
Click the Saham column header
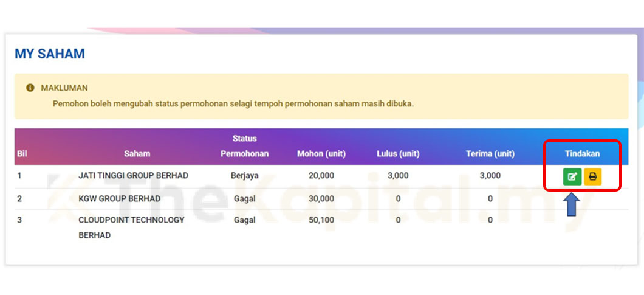[x=137, y=154]
